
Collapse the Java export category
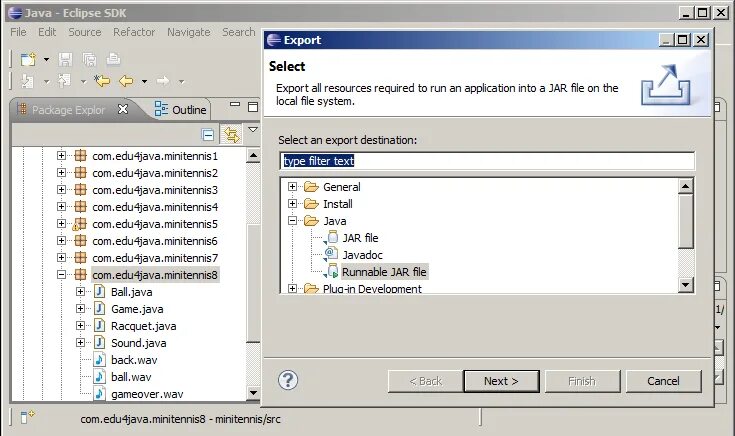(292, 220)
